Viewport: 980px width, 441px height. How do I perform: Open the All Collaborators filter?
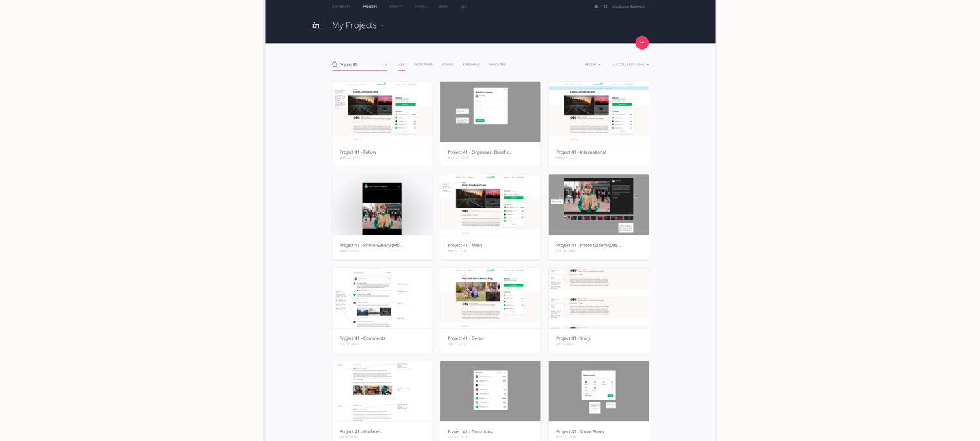click(x=630, y=65)
